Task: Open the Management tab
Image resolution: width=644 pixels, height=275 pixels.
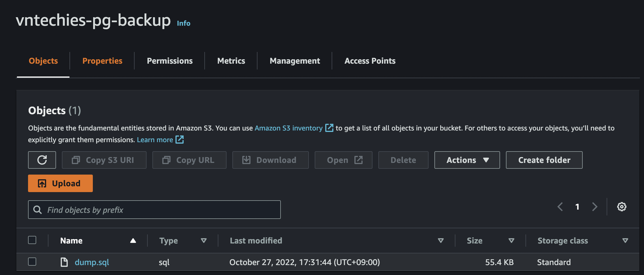Action: point(295,61)
